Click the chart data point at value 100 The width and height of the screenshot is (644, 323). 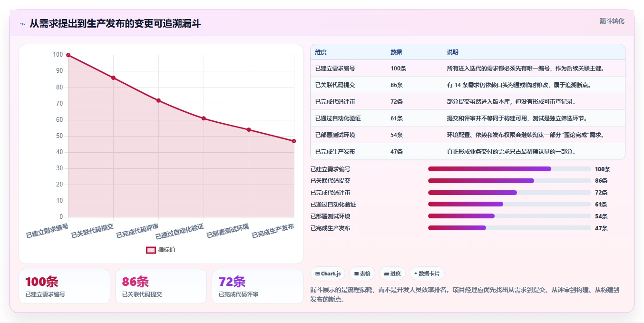click(x=68, y=55)
